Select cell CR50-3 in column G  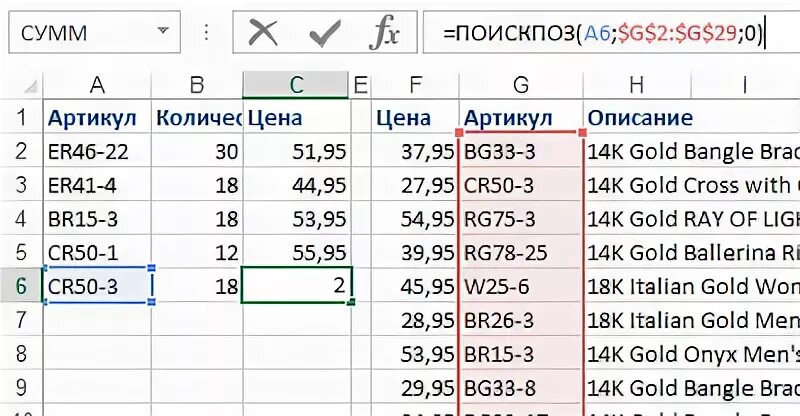click(x=521, y=185)
